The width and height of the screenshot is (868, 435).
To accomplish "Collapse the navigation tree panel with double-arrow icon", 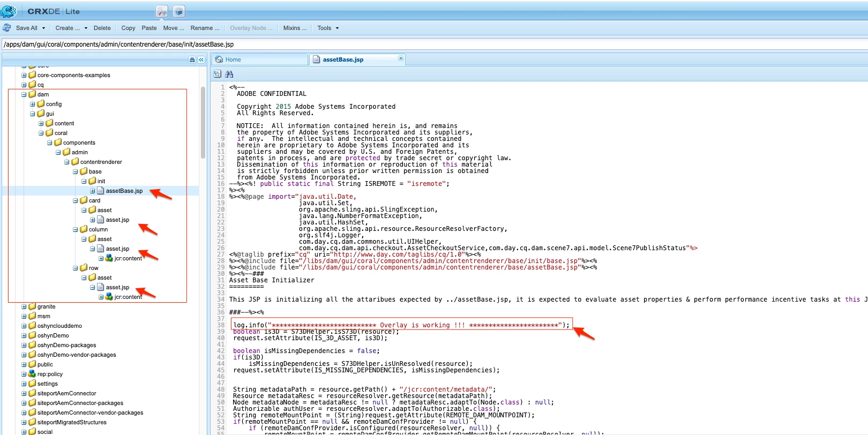I will pos(201,60).
